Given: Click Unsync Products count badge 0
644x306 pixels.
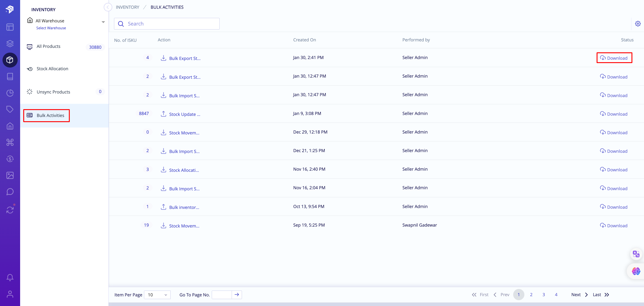Looking at the screenshot, I should point(100,91).
